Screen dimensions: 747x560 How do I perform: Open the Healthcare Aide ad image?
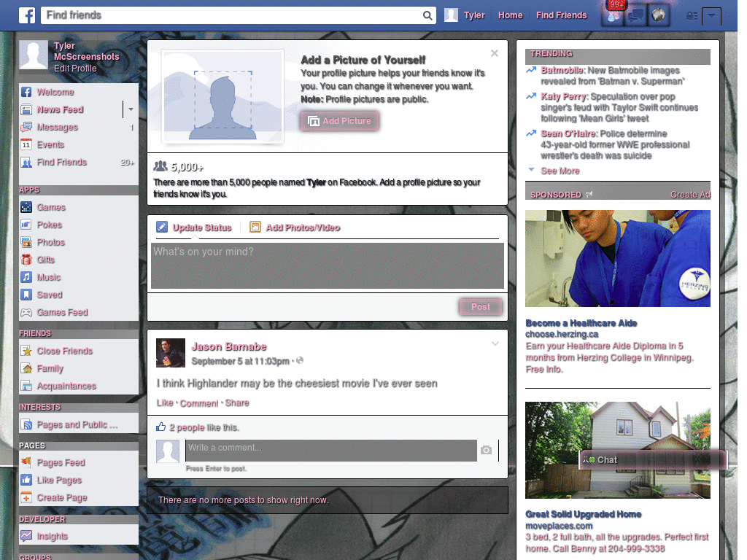pyautogui.click(x=617, y=259)
